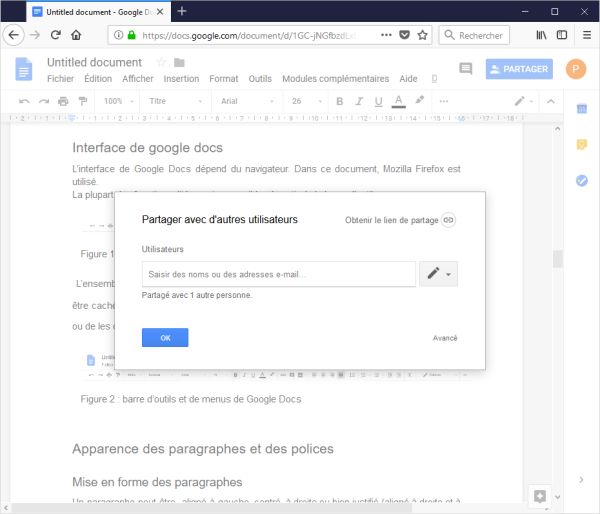
Task: Toggle the Firefox sidebar icon
Action: (x=562, y=35)
